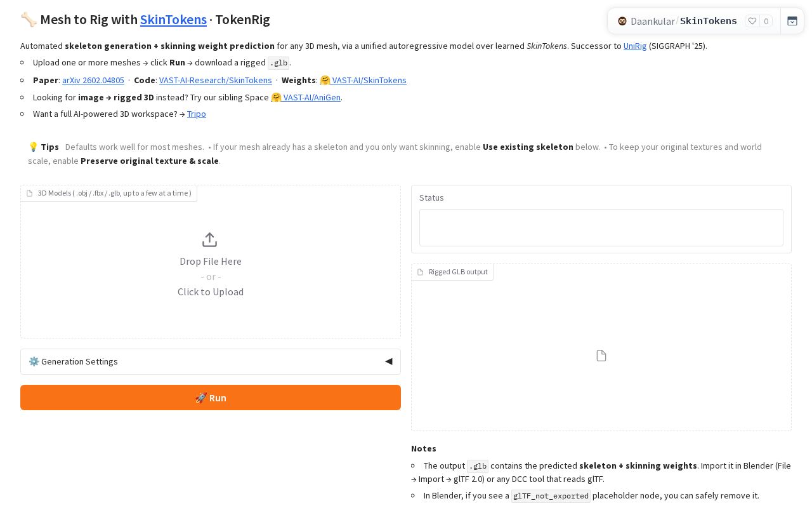Open the VAST-AI/SkinTokens weights link

click(369, 80)
